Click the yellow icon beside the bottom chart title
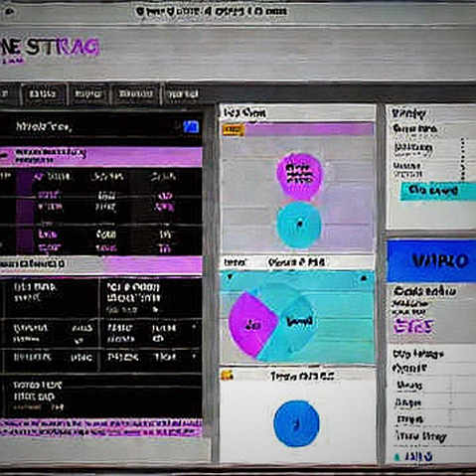476x476 pixels. pos(227,375)
